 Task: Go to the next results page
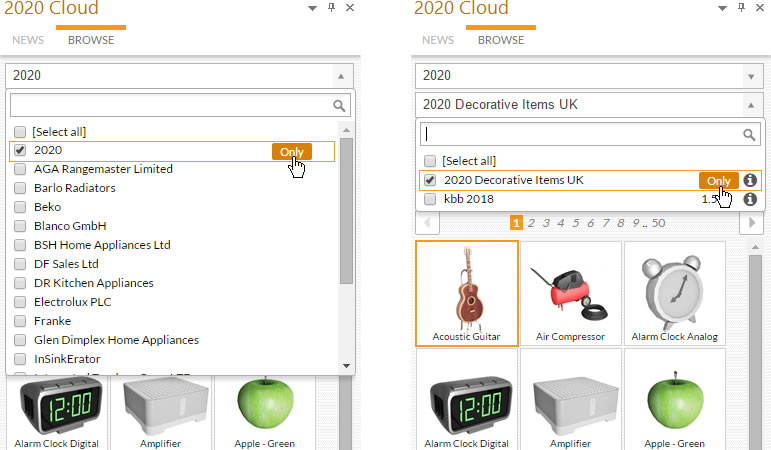(752, 223)
